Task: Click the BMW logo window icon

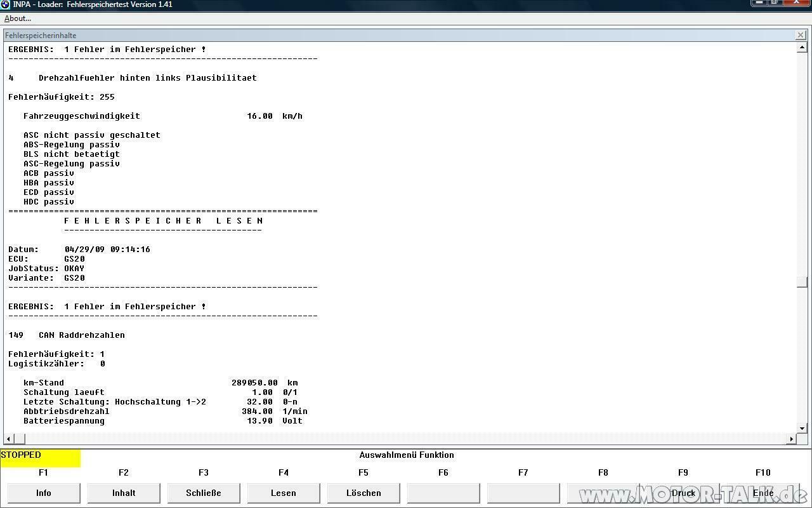Action: [x=5, y=4]
